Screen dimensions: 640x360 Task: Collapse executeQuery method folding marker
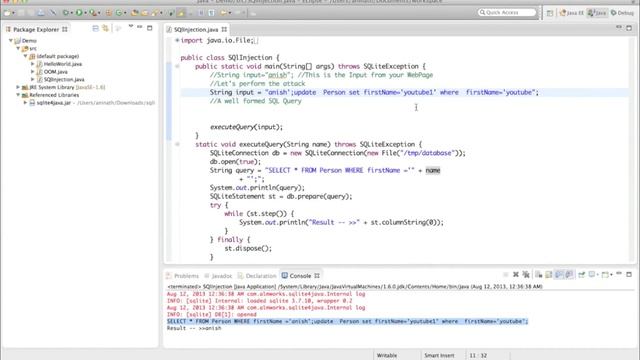click(177, 144)
